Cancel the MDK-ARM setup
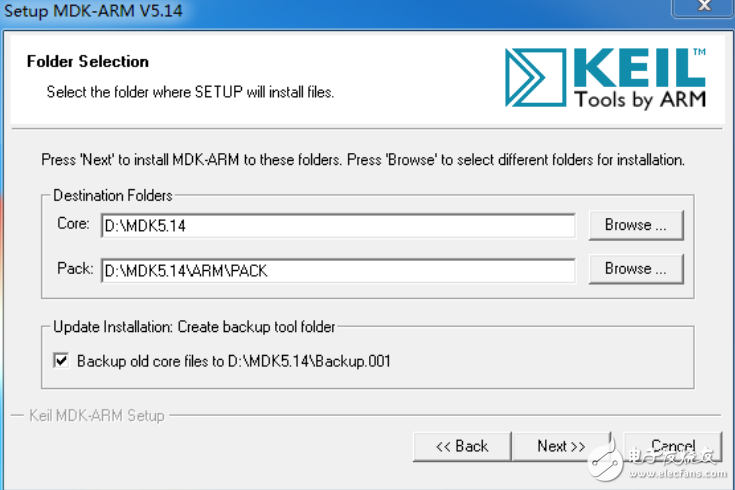 [x=673, y=446]
